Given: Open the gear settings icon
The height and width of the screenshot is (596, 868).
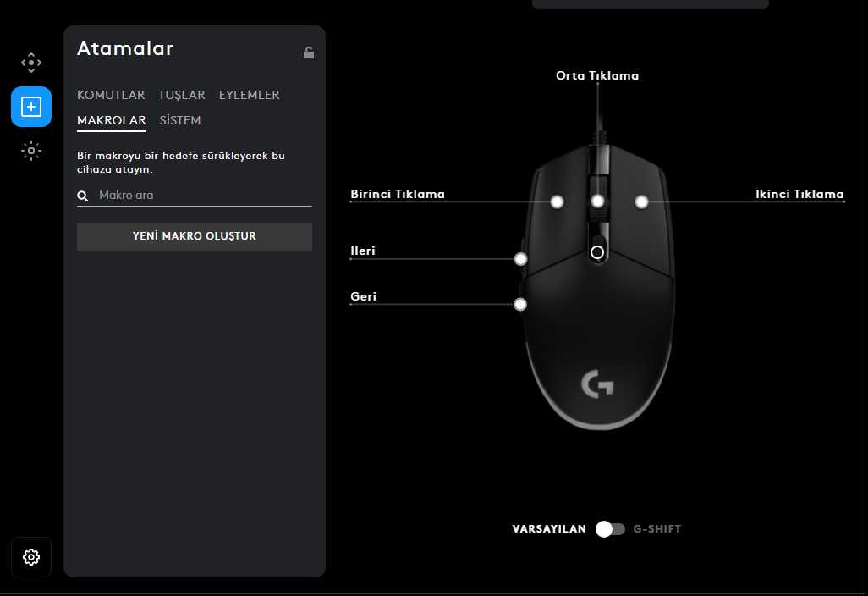Looking at the screenshot, I should [x=31, y=557].
